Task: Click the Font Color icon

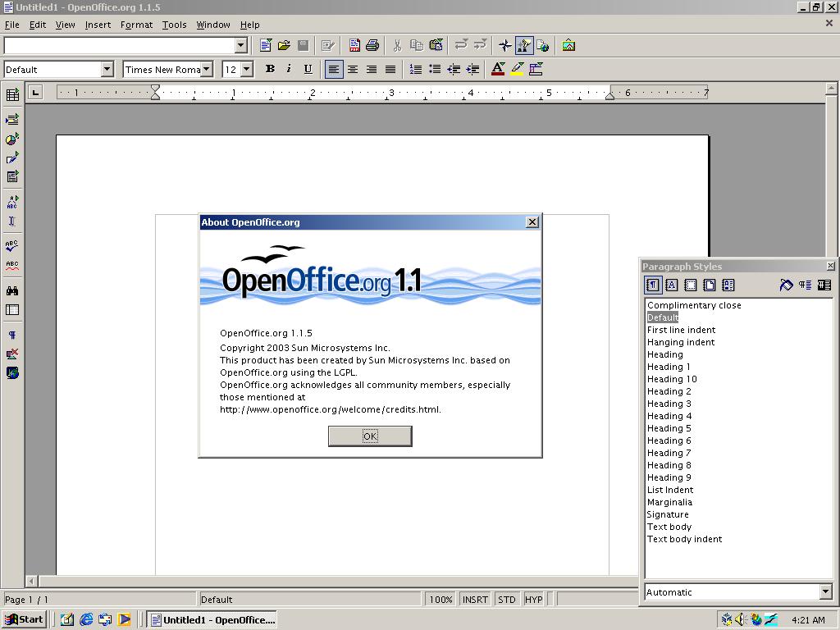Action: (498, 69)
